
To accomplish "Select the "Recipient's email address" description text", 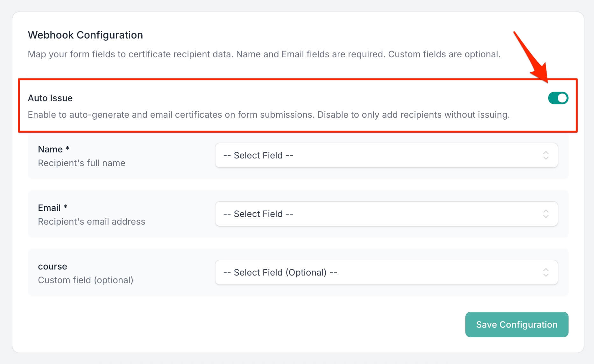I will point(91,221).
